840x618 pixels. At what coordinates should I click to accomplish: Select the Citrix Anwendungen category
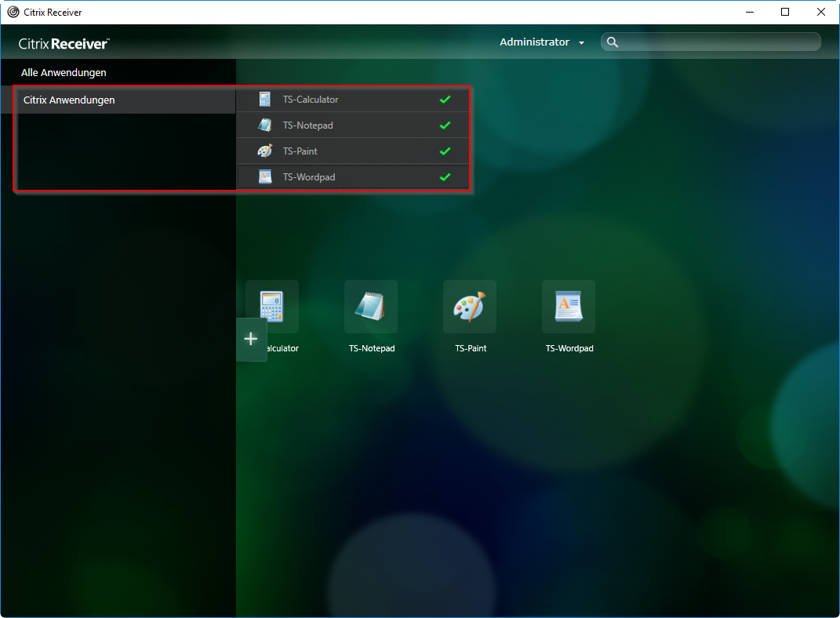[x=69, y=100]
